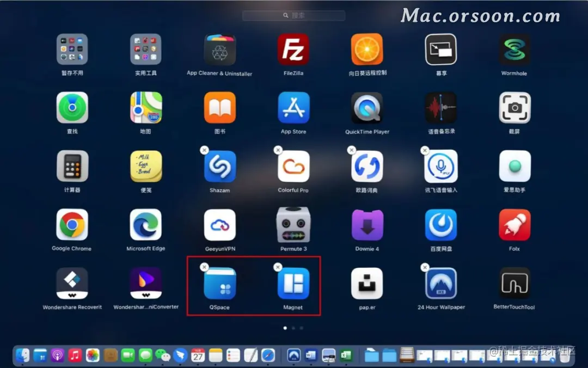
Task: Launch BetterTouchTool
Action: coord(514,283)
